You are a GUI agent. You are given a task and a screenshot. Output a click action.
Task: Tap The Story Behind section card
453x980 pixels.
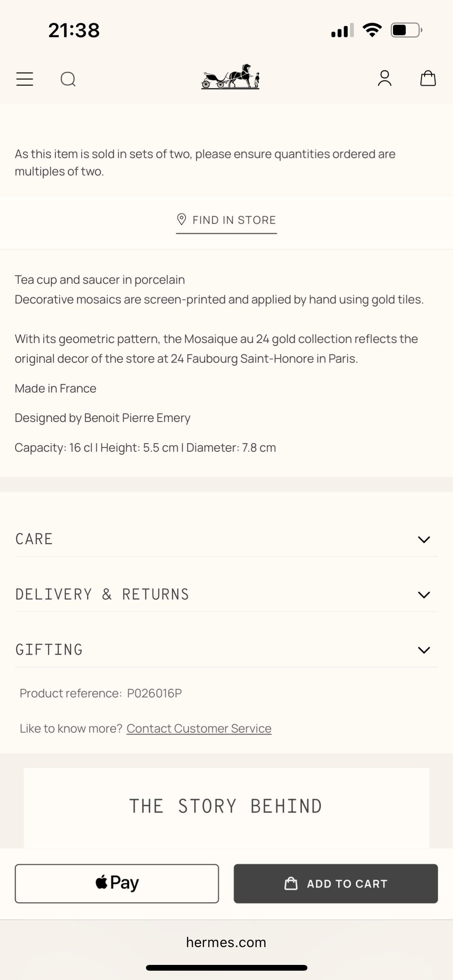coord(226,807)
